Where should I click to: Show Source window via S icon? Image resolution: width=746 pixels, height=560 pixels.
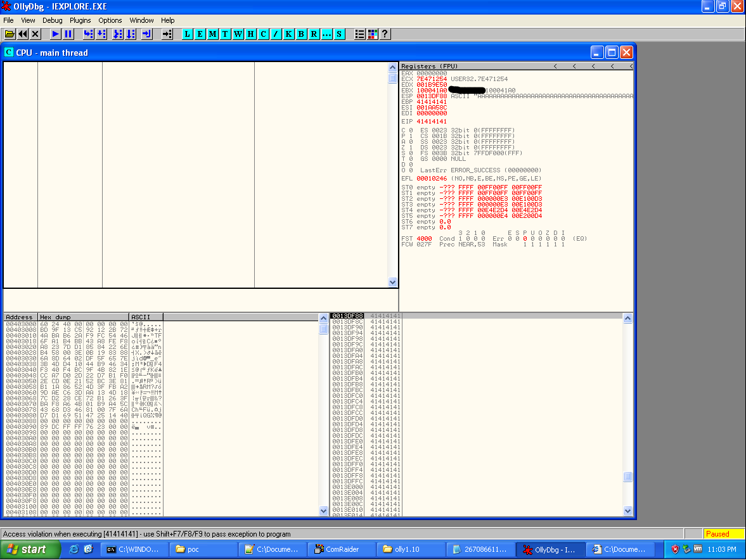click(x=339, y=34)
